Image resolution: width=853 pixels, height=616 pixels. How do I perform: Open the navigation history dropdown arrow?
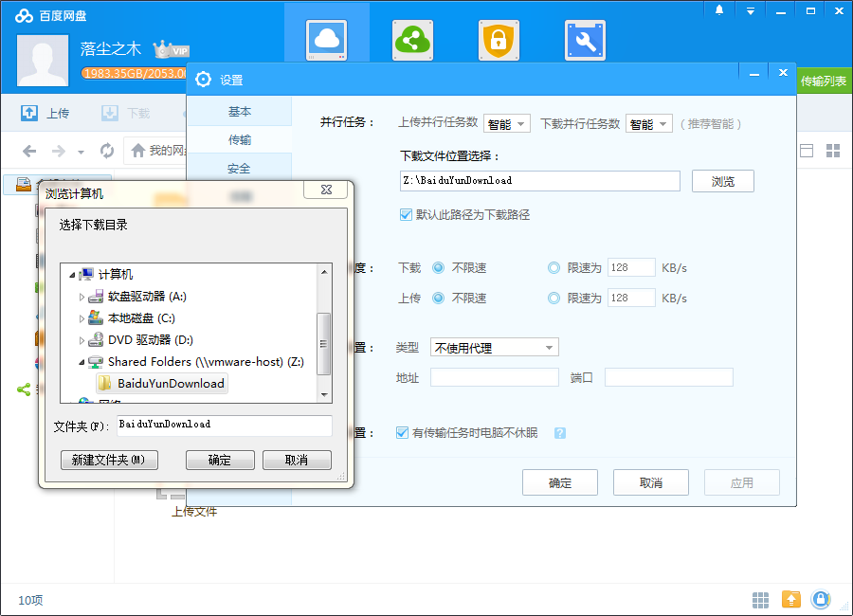(x=82, y=153)
